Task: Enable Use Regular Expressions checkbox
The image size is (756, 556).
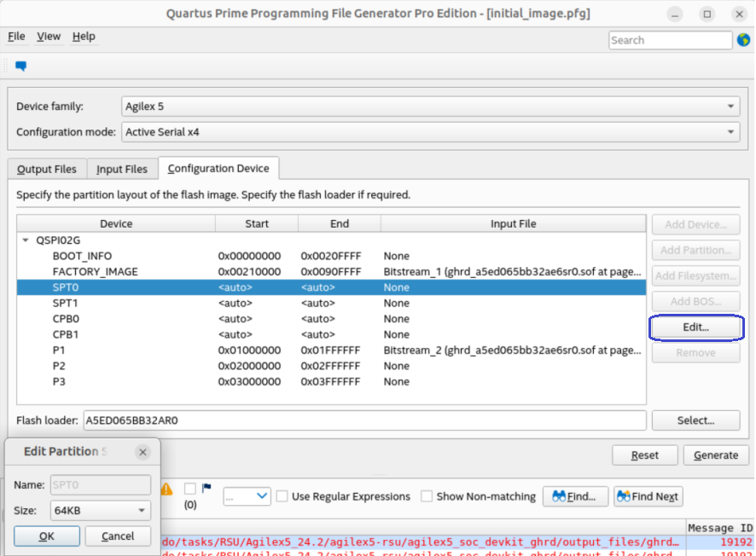Action: point(283,496)
